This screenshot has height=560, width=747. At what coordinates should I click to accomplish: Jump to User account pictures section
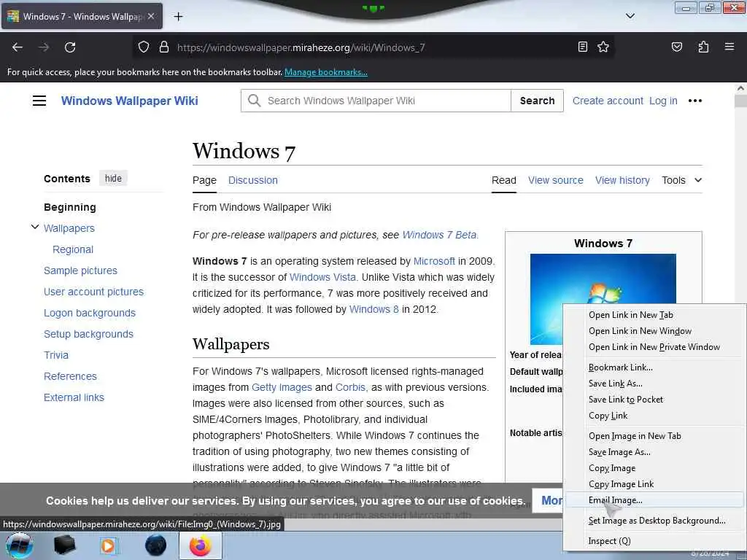94,292
